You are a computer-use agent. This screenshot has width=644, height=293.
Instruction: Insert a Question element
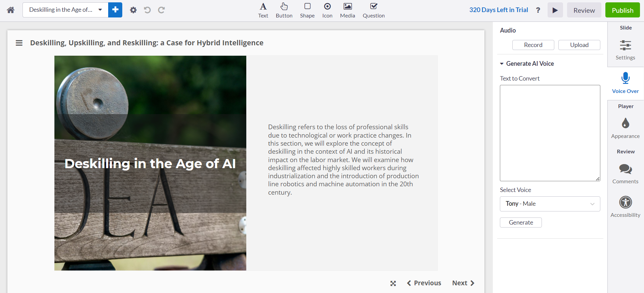[x=374, y=10]
